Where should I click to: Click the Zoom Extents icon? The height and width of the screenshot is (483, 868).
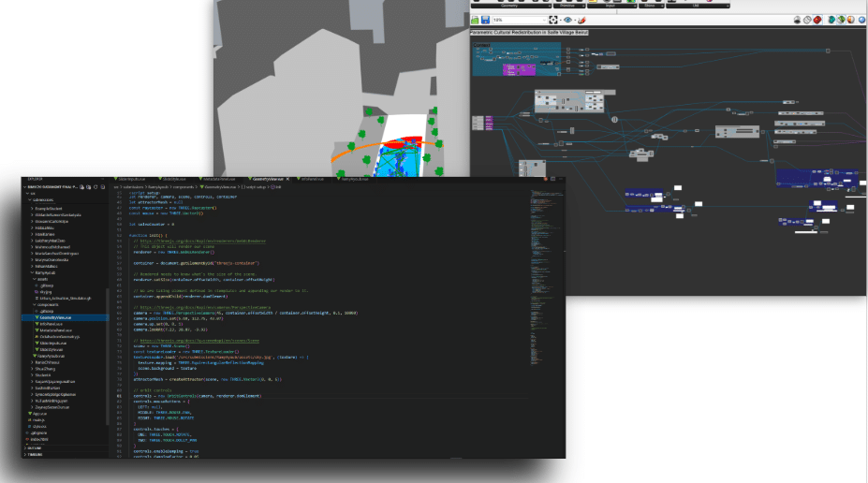click(553, 20)
